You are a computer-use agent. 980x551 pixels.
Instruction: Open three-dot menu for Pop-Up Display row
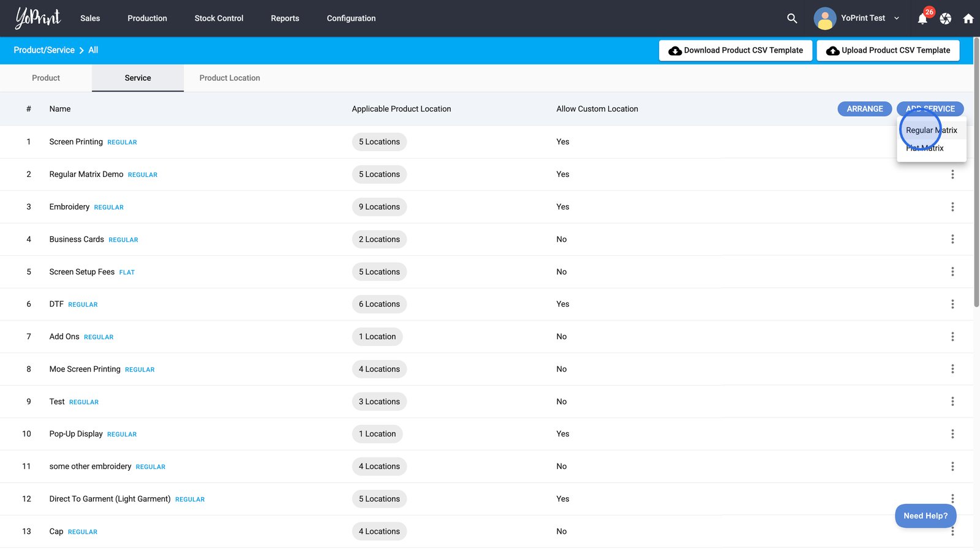952,434
